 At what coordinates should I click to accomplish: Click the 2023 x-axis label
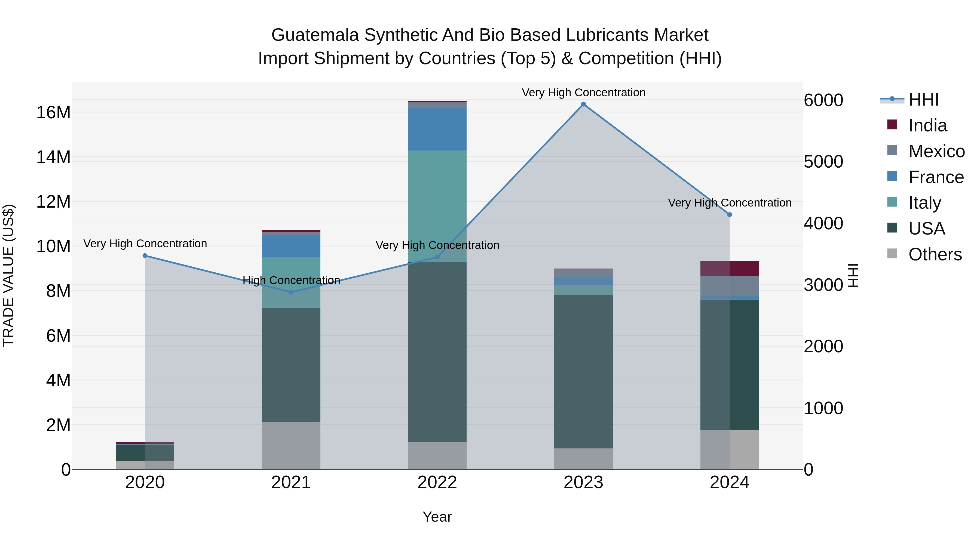583,482
